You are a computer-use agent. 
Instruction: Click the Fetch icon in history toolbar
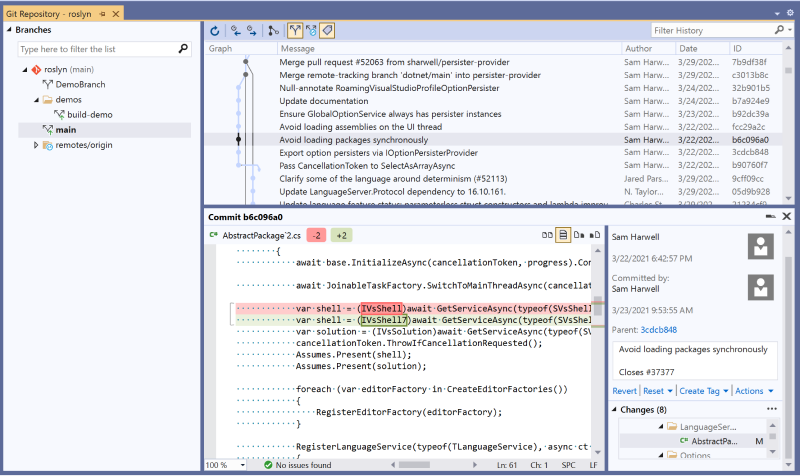[237, 30]
